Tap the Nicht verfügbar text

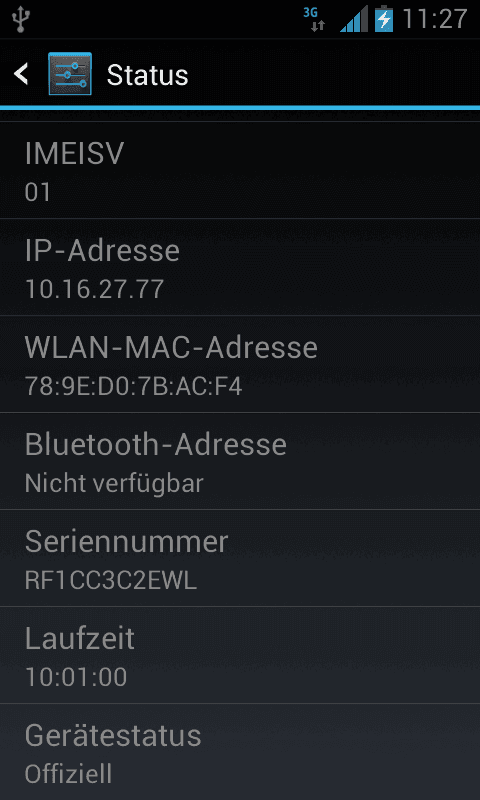pyautogui.click(x=114, y=484)
